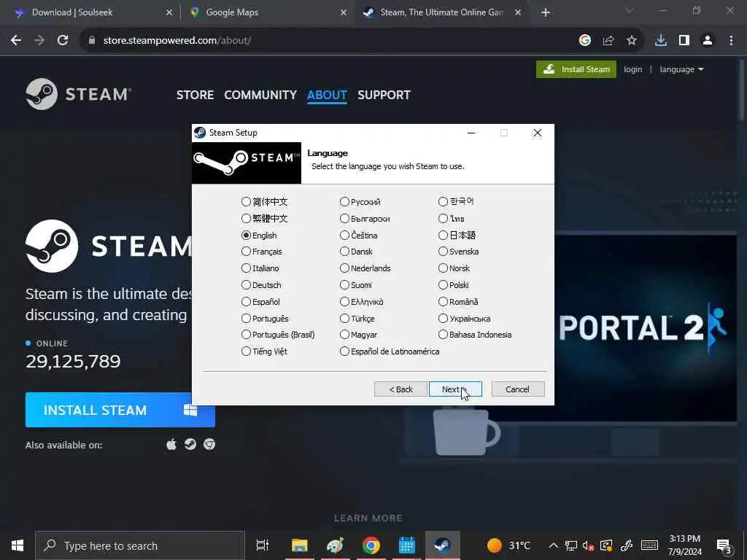Image resolution: width=747 pixels, height=560 pixels.
Task: Go Back in Steam Setup wizard
Action: click(400, 389)
